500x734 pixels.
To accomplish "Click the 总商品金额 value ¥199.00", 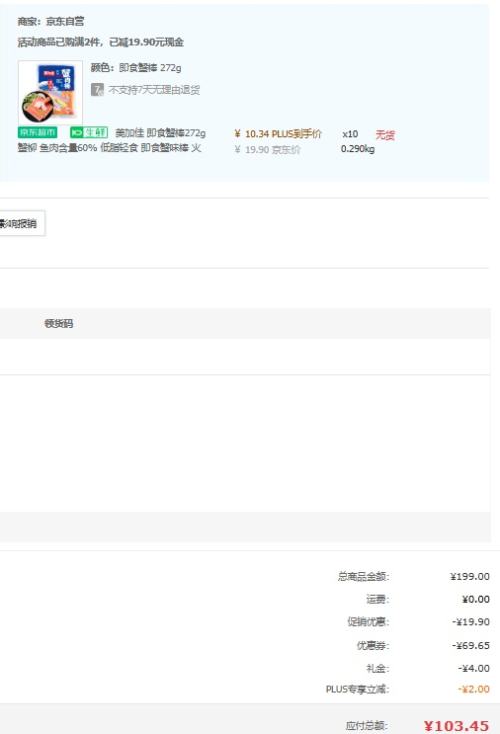I will tap(470, 577).
